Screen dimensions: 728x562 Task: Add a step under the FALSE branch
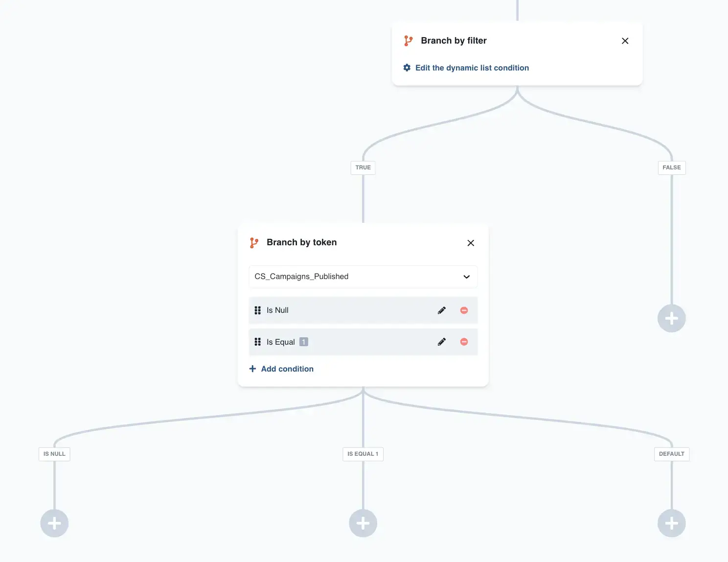pos(672,318)
